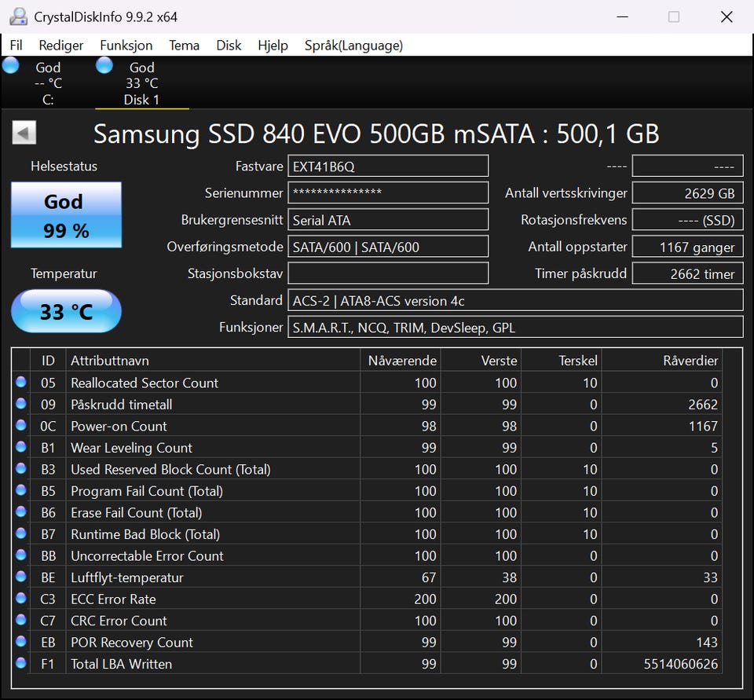Select the C: disk status orb
The width and height of the screenshot is (754, 700).
10,65
